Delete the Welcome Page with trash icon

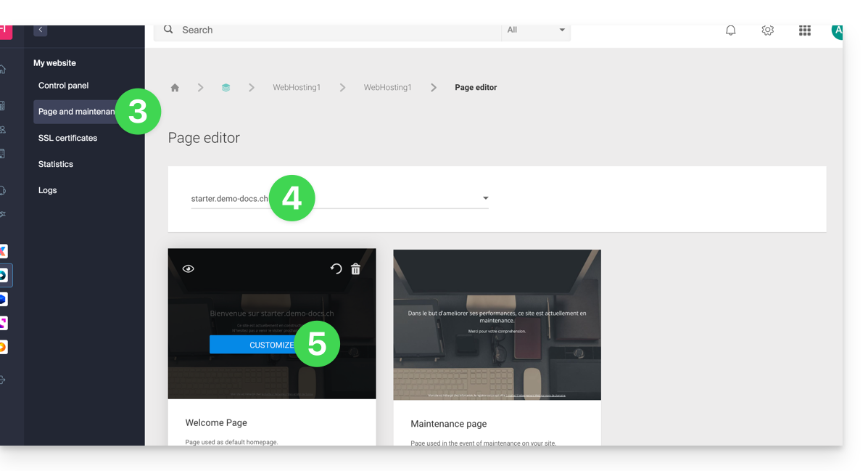tap(355, 269)
